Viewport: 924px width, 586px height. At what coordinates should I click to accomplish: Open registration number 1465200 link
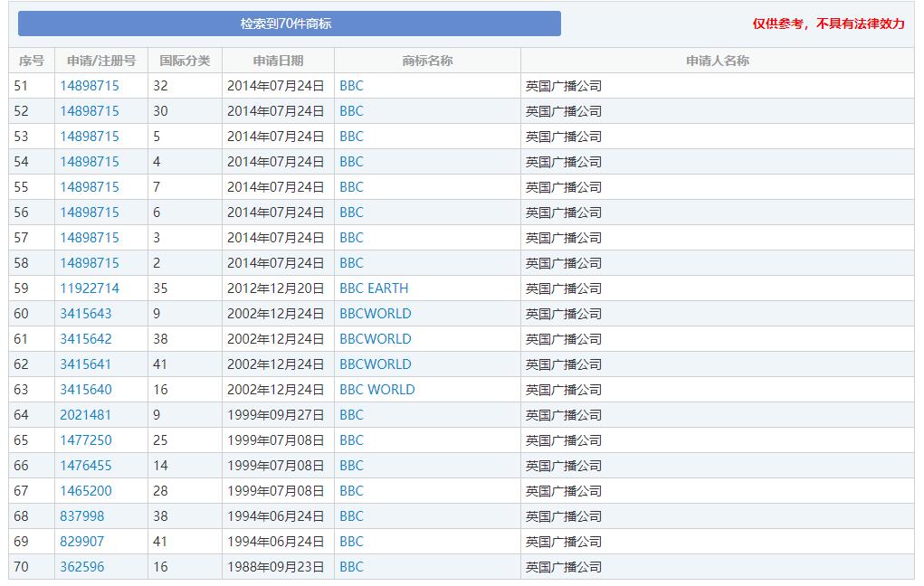(x=85, y=490)
